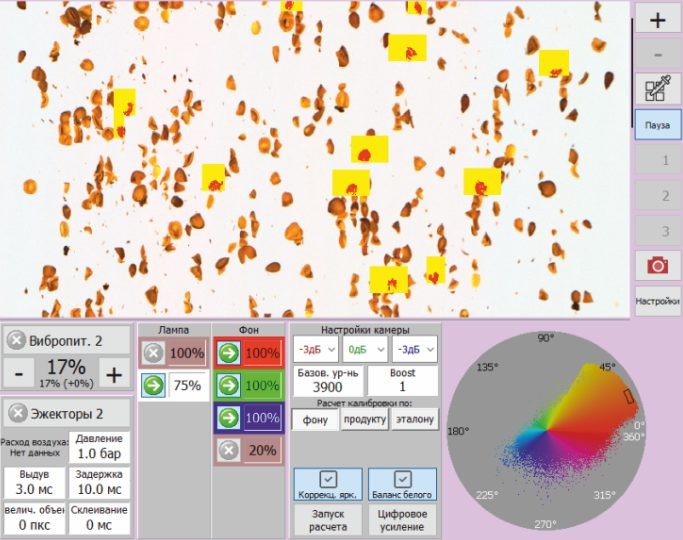This screenshot has width=683, height=540.
Task: Toggle the Баланс белого checkbox
Action: point(402,484)
